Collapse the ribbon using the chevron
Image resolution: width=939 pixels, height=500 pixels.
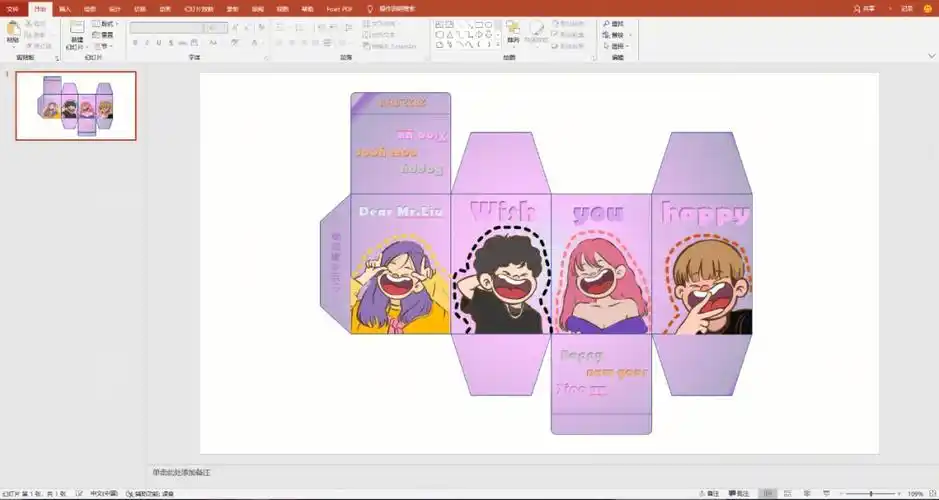click(x=931, y=58)
